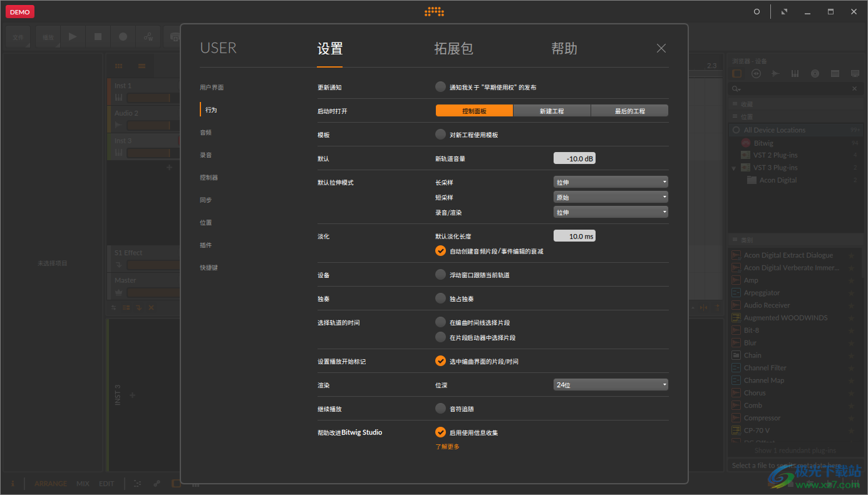Click the search magnifier in the browser panel
The height and width of the screenshot is (495, 868).
(x=735, y=88)
